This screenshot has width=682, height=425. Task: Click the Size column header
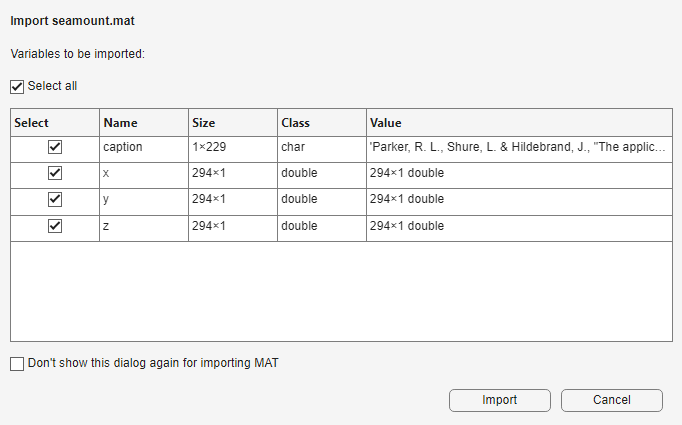[203, 123]
